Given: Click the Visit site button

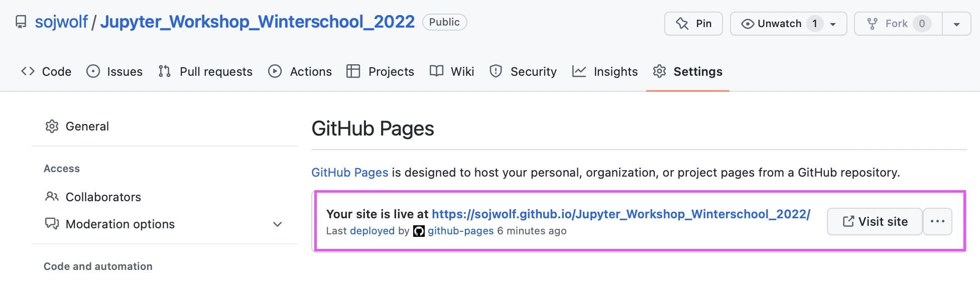Looking at the screenshot, I should pos(875,222).
